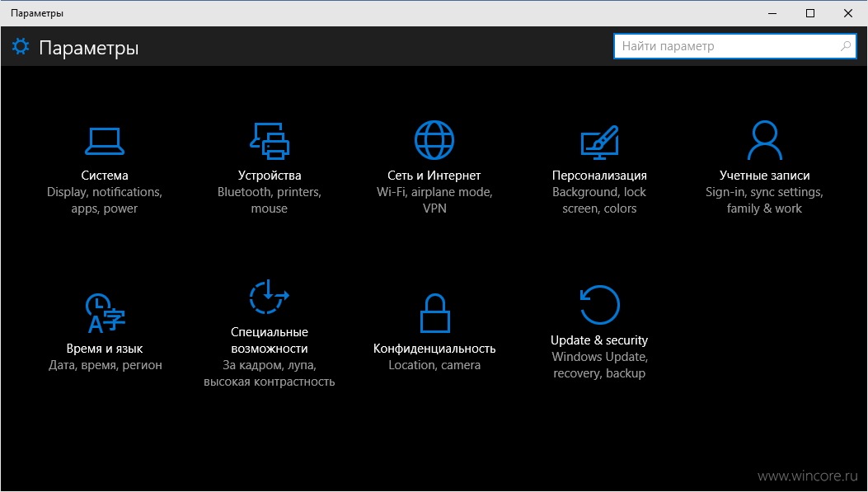
Task: Click the search magnifier icon
Action: [x=845, y=46]
